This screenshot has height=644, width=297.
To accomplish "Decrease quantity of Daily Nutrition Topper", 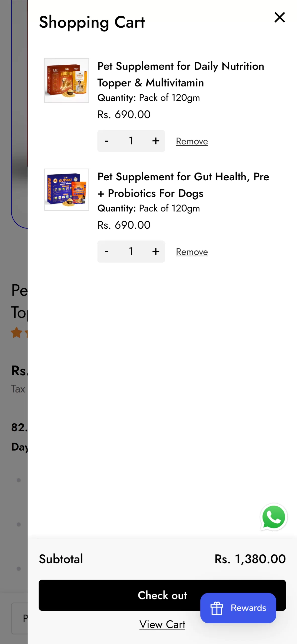I will 106,141.
